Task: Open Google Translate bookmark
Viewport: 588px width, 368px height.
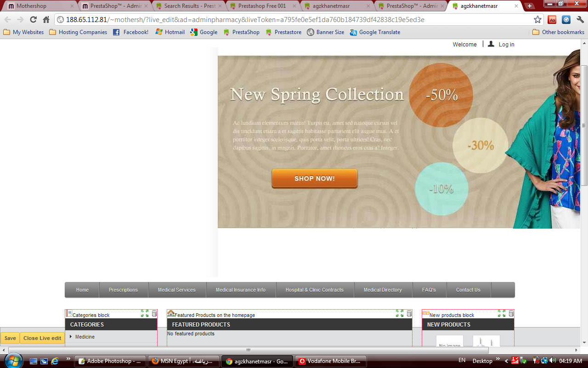Action: [x=375, y=32]
